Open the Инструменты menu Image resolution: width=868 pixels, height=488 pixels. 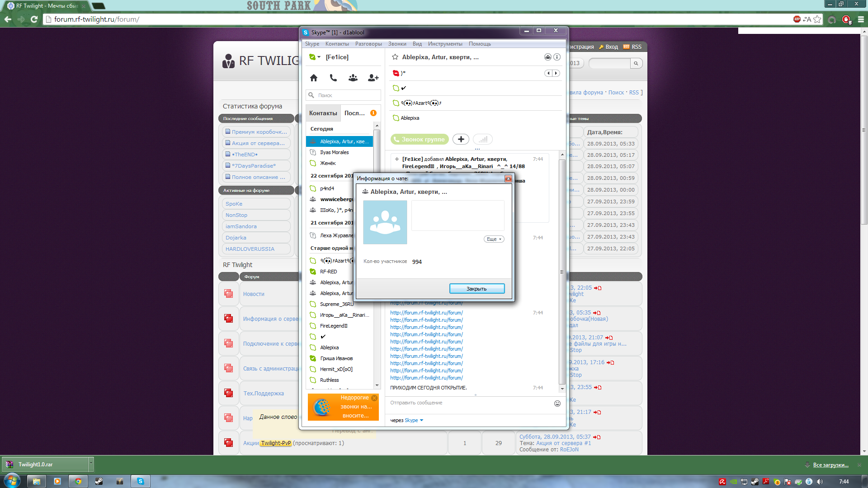pos(445,44)
